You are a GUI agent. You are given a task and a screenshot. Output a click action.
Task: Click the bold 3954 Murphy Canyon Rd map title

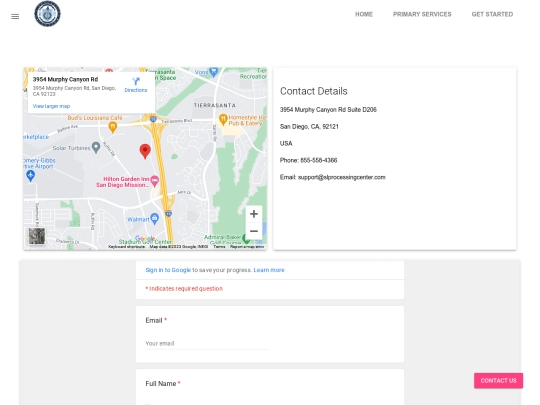(65, 79)
